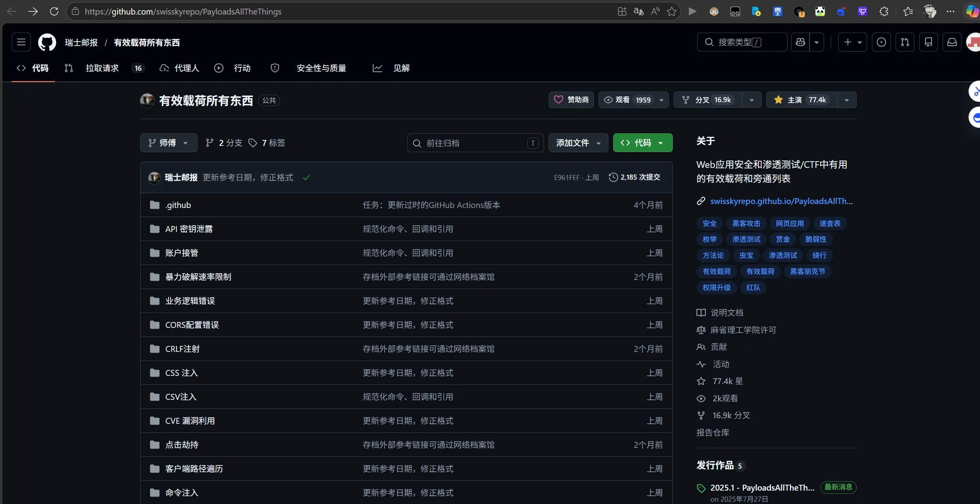Image resolution: width=980 pixels, height=504 pixels.
Task: Open the notifications inbox icon
Action: tap(952, 42)
